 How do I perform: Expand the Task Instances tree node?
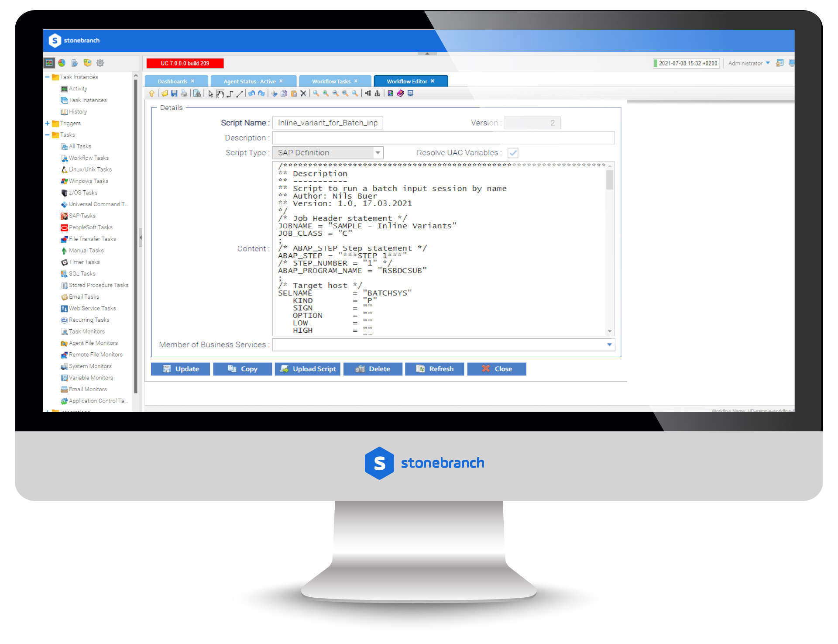[x=48, y=76]
